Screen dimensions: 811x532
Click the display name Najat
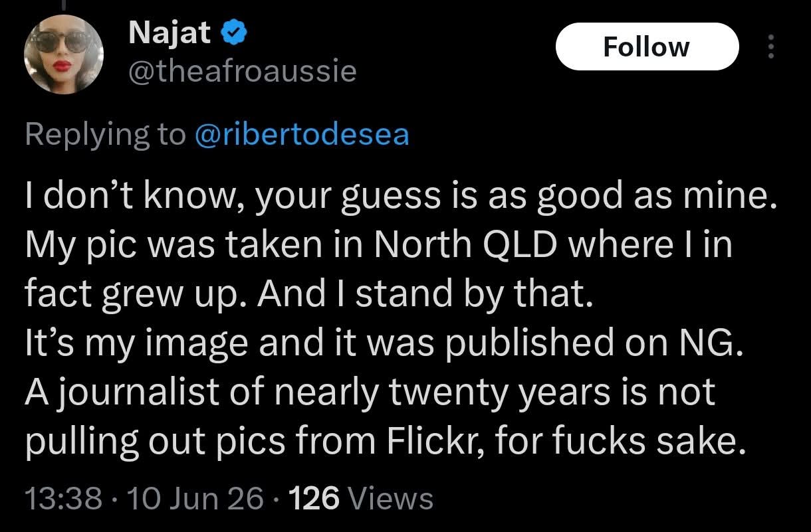point(169,33)
